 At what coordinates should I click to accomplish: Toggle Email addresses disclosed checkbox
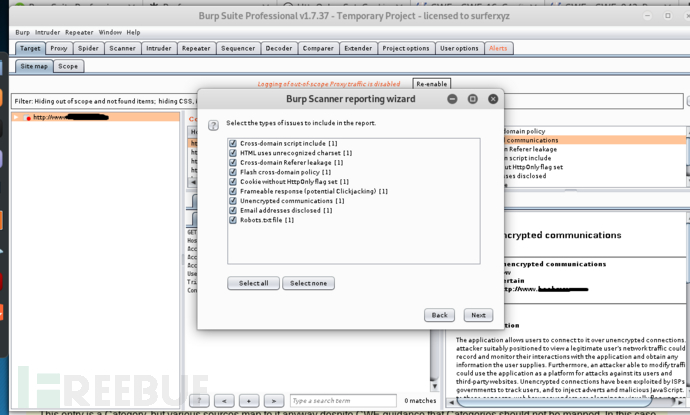coord(233,210)
